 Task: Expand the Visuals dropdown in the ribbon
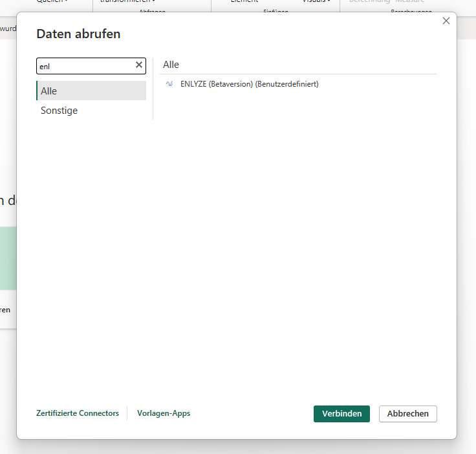tap(316, 2)
